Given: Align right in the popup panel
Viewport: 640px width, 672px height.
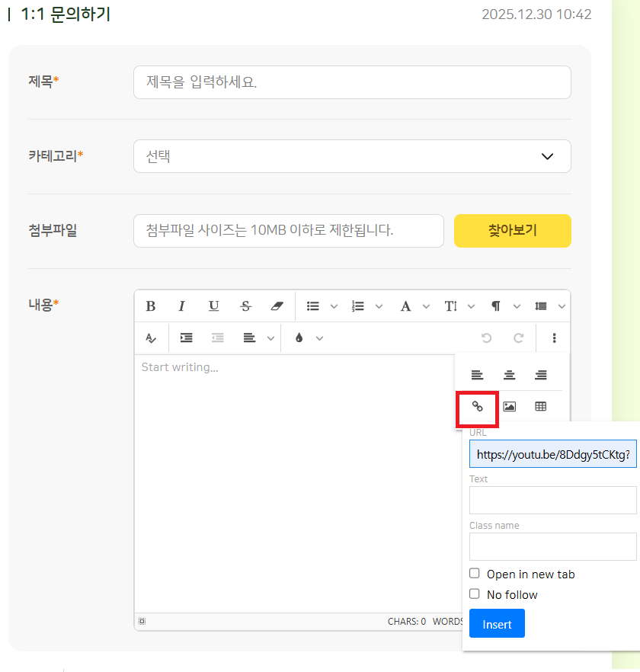Looking at the screenshot, I should point(541,375).
